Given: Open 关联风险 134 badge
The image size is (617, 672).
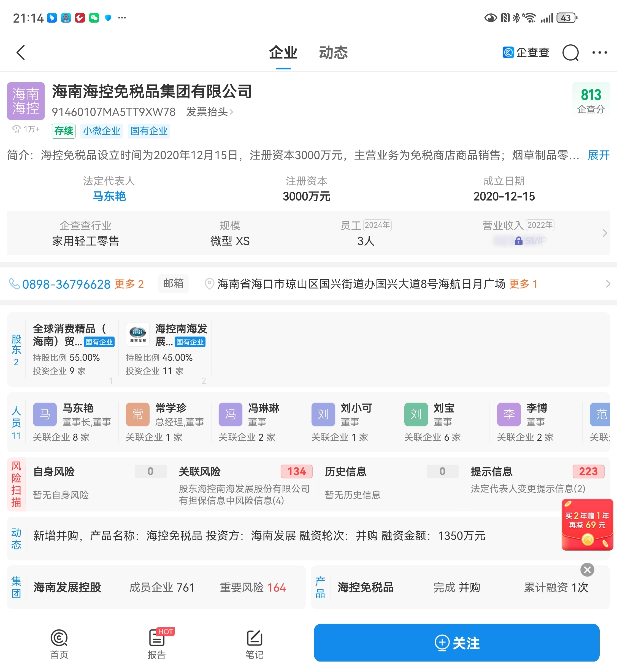Looking at the screenshot, I should click(x=296, y=472).
